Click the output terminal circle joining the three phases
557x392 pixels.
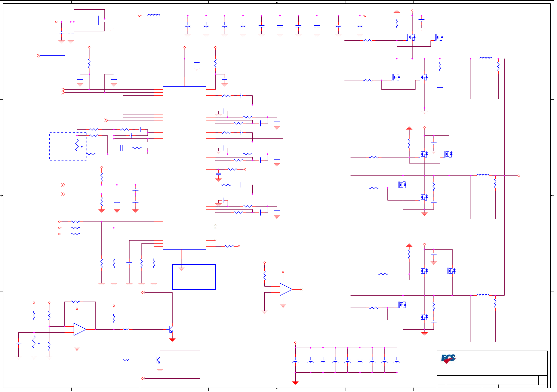click(x=519, y=175)
